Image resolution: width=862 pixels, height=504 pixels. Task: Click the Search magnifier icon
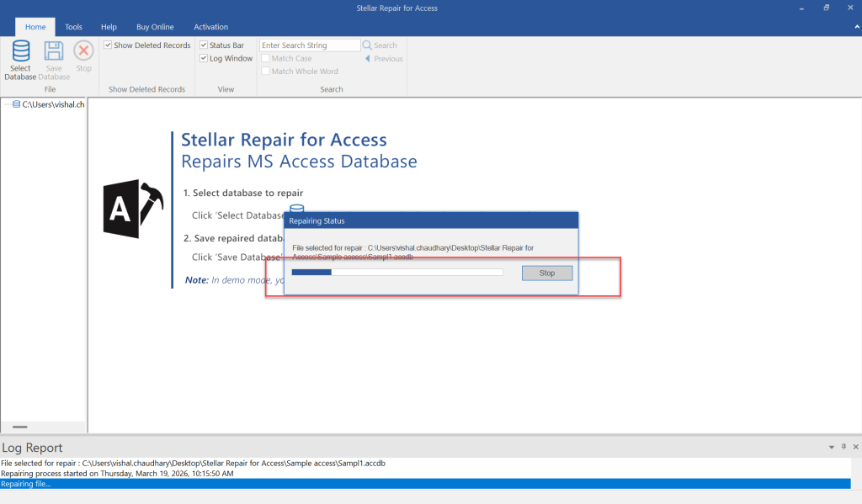coord(367,45)
